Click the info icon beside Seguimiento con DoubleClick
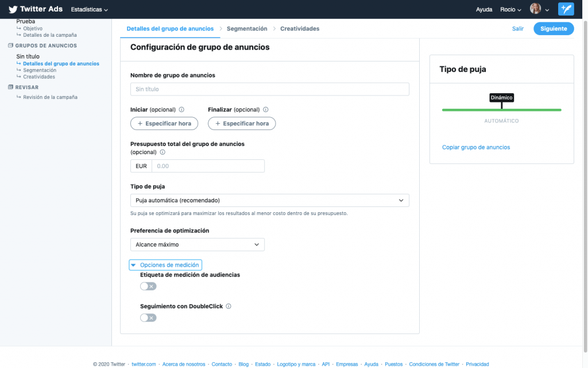 coord(228,306)
